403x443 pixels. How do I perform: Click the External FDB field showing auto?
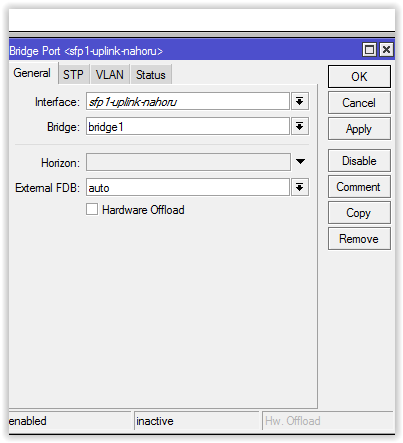(x=188, y=187)
